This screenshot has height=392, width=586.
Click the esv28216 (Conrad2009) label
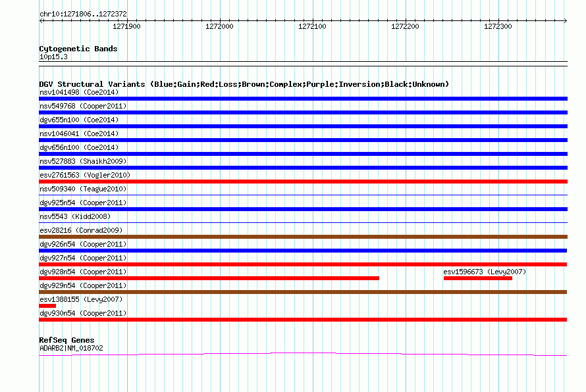point(81,230)
